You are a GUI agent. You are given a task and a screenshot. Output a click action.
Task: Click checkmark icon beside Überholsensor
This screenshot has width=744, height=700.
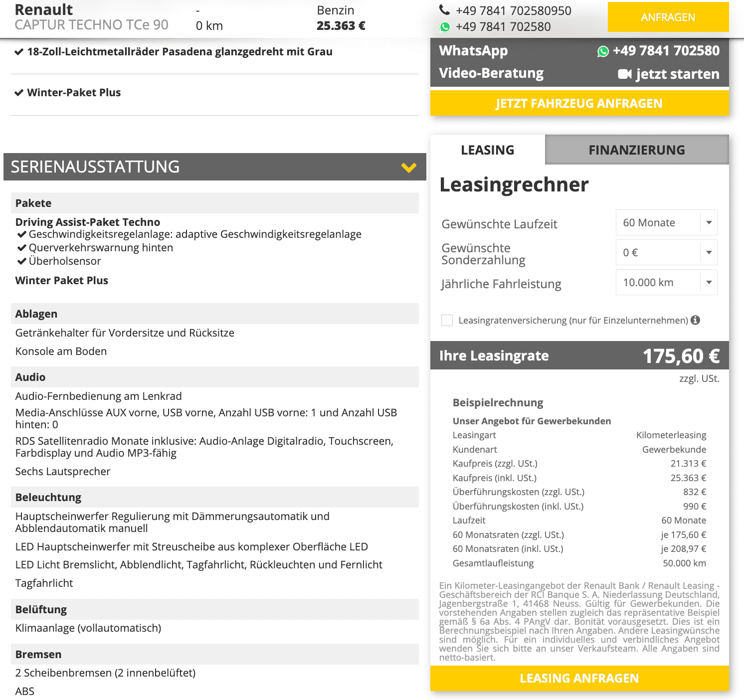pos(21,261)
